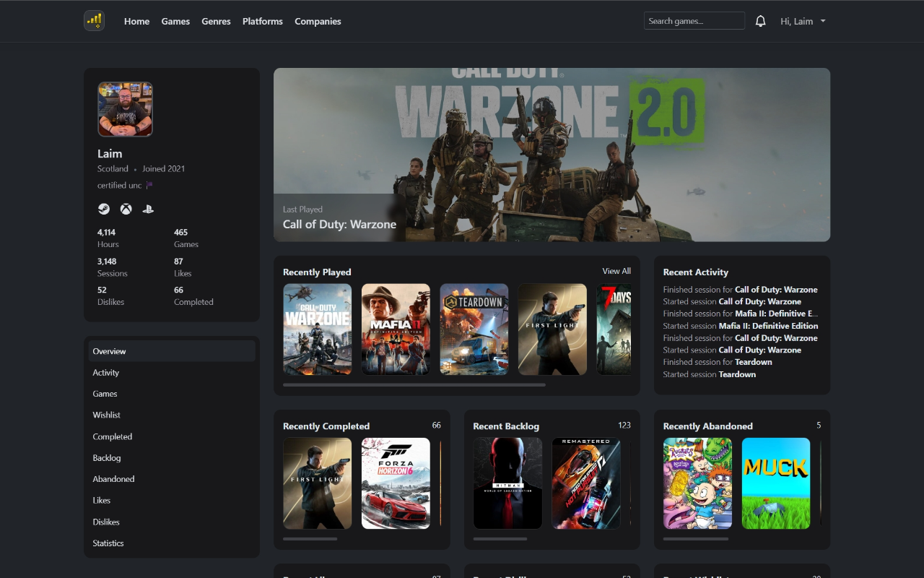Click the Steam platform icon

[x=104, y=209]
